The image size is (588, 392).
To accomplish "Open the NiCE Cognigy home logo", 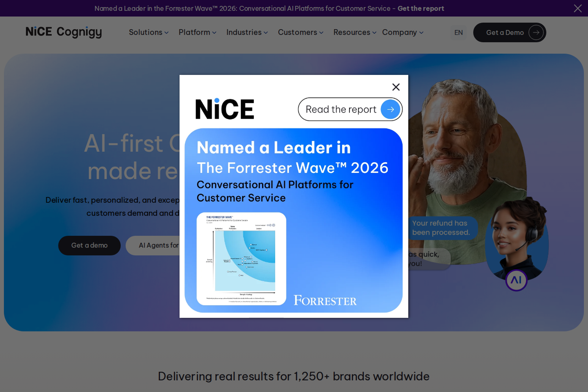I will (x=64, y=32).
